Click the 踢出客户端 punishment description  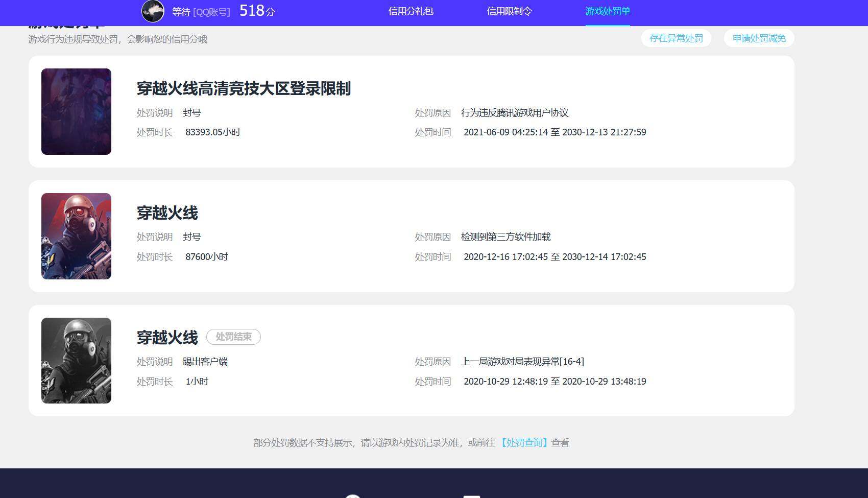(205, 362)
